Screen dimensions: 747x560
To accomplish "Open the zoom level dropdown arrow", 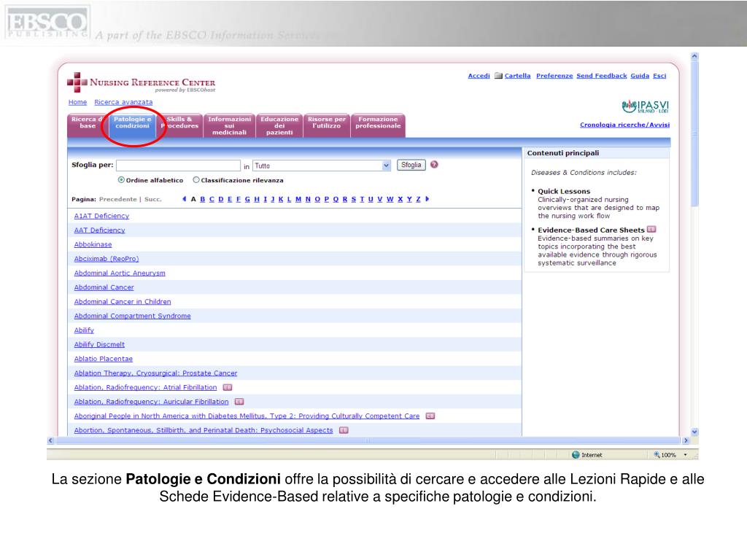I will 686,455.
